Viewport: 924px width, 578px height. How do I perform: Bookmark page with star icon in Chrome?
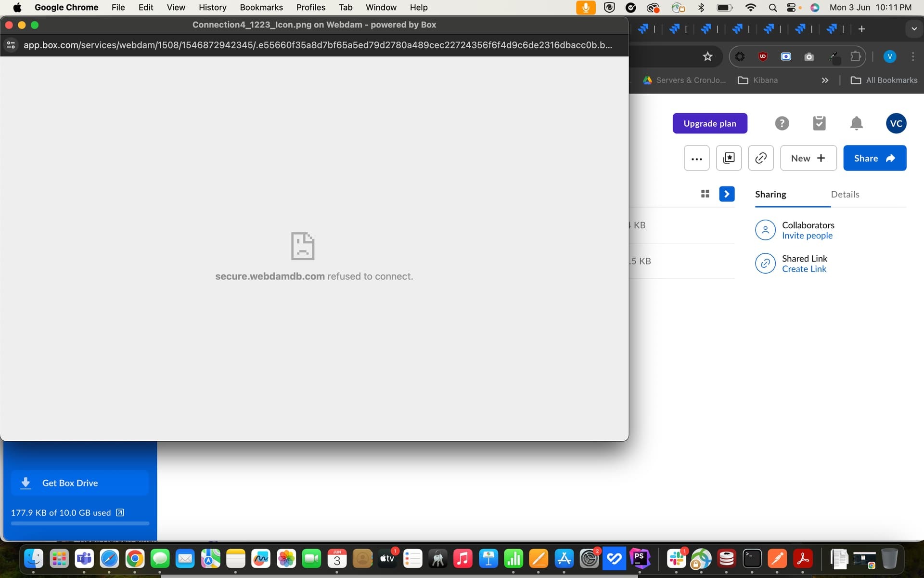tap(707, 57)
